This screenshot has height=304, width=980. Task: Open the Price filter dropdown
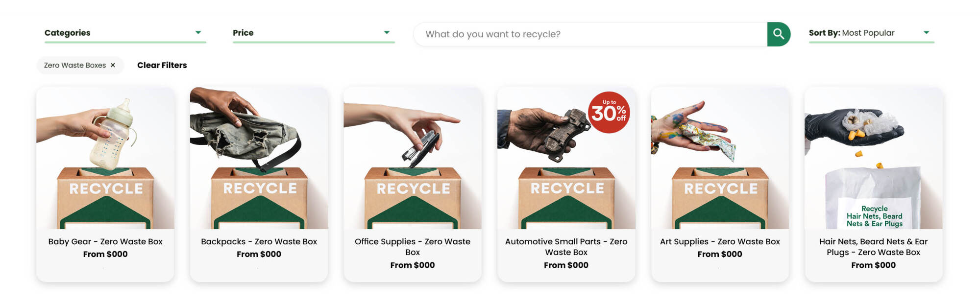(x=314, y=33)
